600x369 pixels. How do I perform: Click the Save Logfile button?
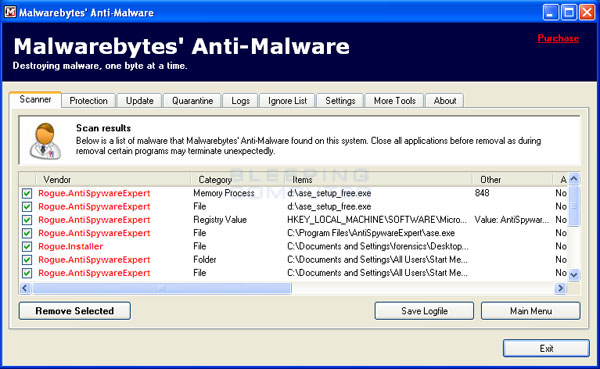click(424, 311)
